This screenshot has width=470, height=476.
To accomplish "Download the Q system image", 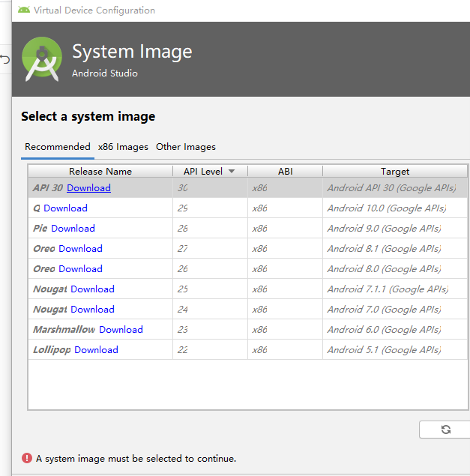I will click(65, 208).
